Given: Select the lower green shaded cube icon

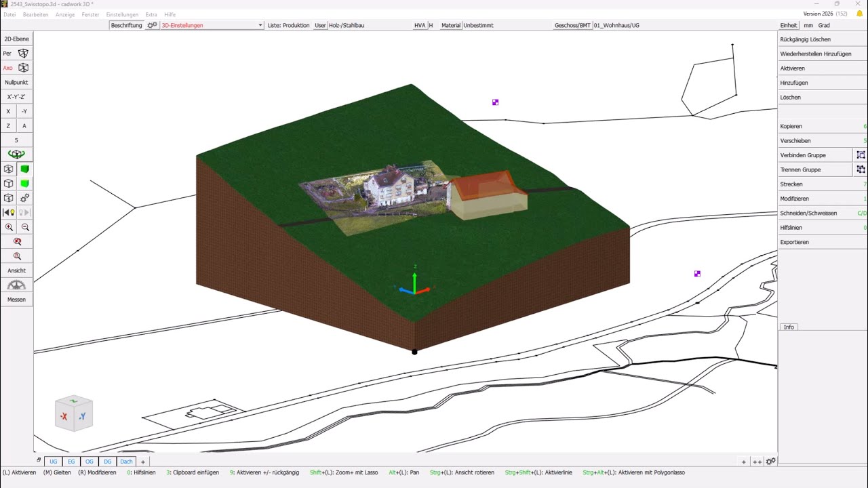Looking at the screenshot, I should pos(25,184).
